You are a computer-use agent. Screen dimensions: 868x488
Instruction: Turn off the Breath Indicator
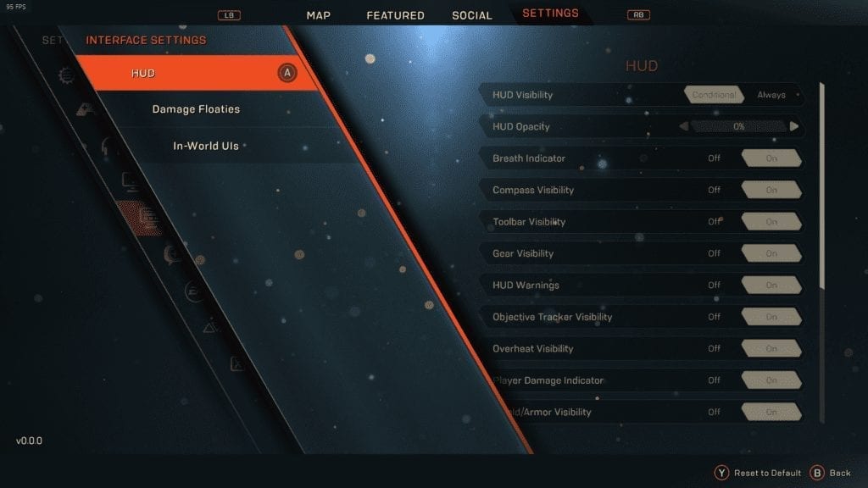coord(714,158)
